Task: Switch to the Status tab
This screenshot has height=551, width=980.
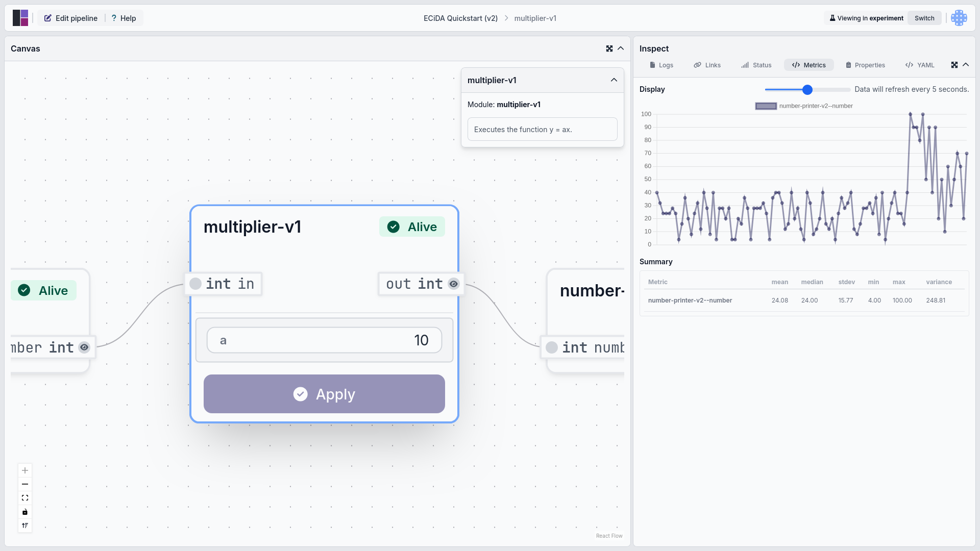Action: click(x=756, y=65)
